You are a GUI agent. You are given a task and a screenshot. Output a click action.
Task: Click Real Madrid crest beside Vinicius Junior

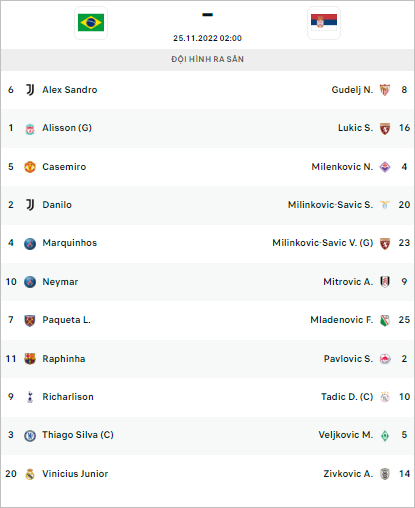[30, 474]
